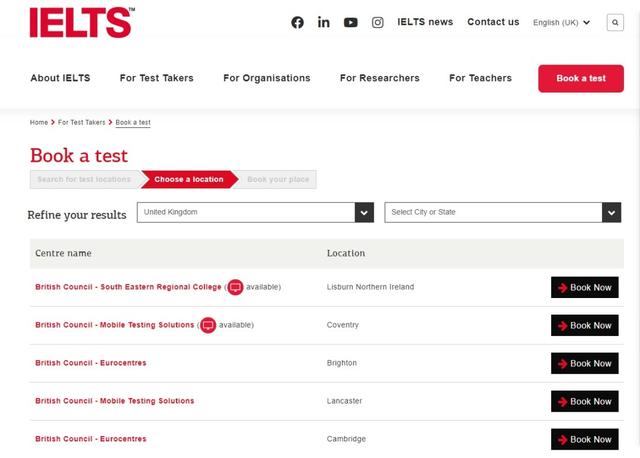This screenshot has height=458, width=640.
Task: Click Book a test breadcrumb link
Action: (133, 122)
